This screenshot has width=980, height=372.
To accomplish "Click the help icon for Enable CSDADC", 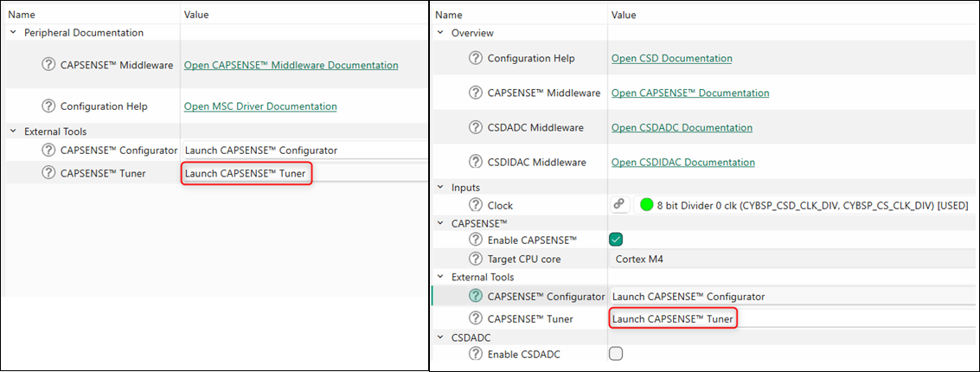I will click(476, 353).
